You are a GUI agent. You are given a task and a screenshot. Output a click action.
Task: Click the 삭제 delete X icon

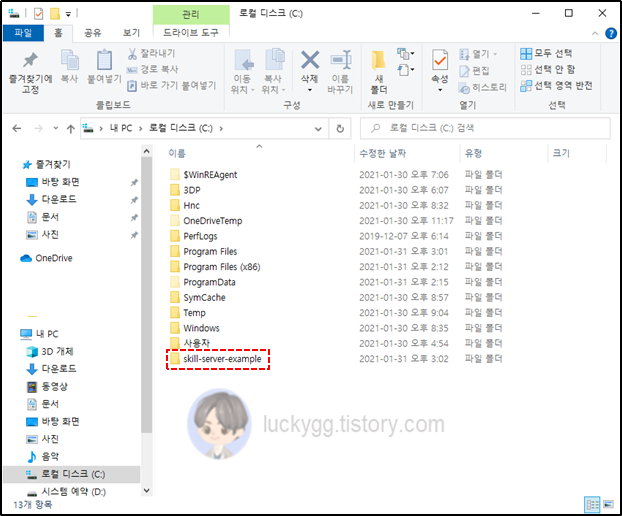tap(310, 60)
